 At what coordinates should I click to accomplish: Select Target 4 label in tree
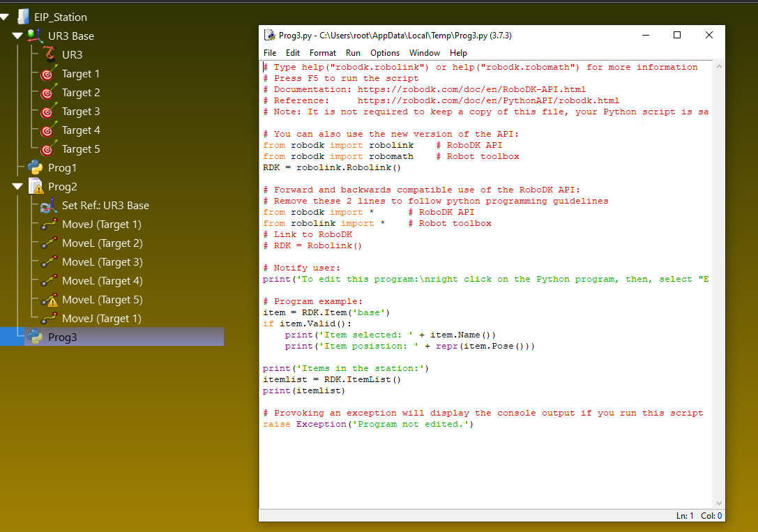pyautogui.click(x=81, y=130)
